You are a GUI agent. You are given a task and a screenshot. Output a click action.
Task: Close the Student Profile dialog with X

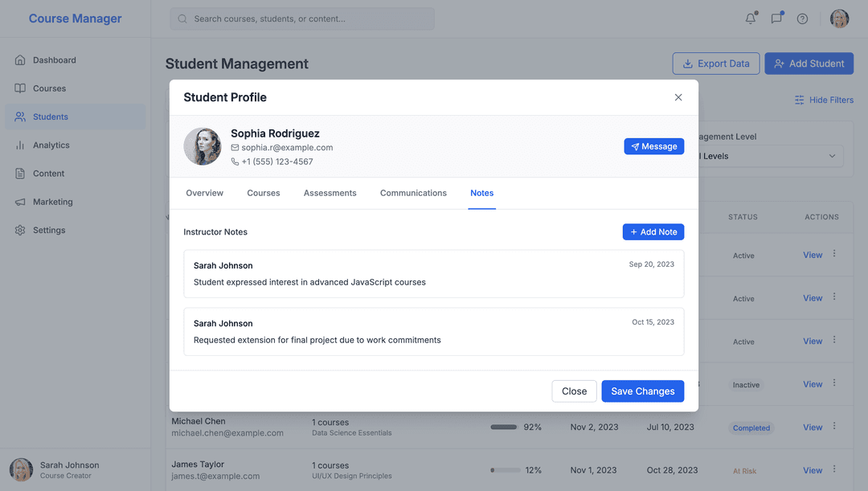[678, 97]
